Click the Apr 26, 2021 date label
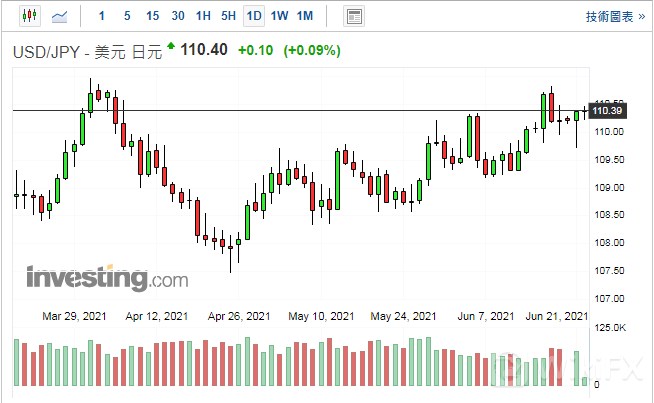Screen dimensions: 654x403 coord(238,316)
